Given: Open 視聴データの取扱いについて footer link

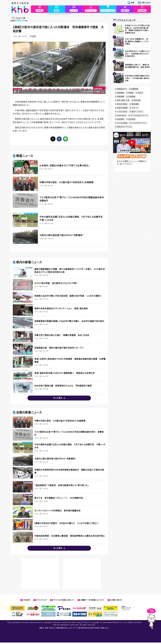Looking at the screenshot, I should 91,600.
